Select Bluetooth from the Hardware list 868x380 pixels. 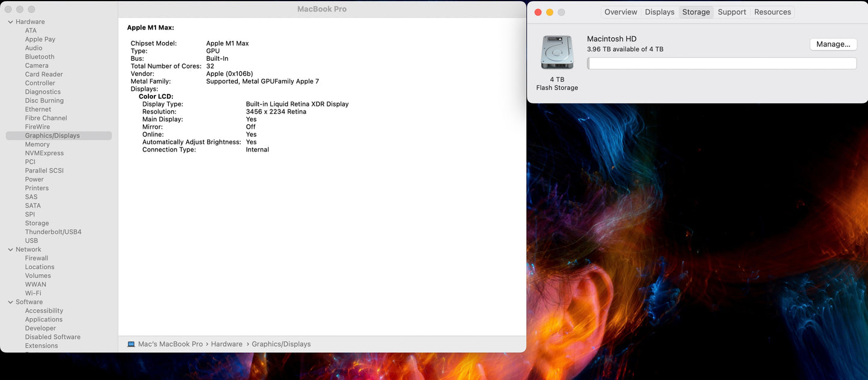coord(40,57)
